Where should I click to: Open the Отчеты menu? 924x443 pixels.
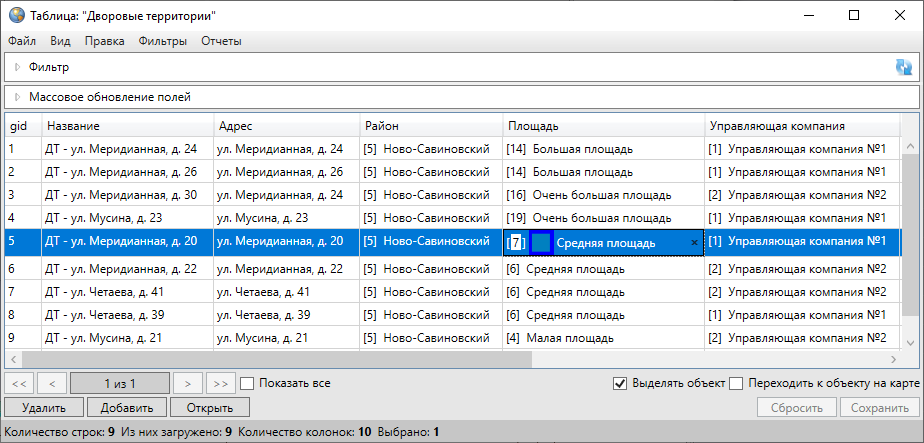[x=221, y=41]
